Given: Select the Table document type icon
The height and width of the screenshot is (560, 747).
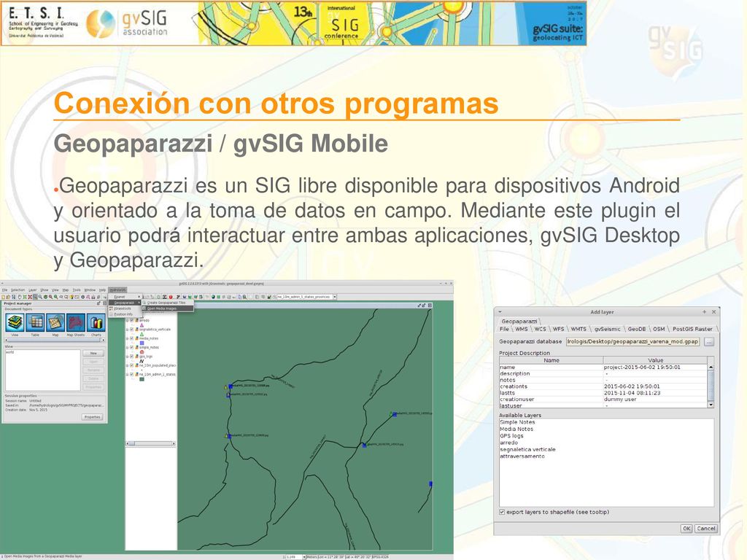Looking at the screenshot, I should pyautogui.click(x=35, y=323).
